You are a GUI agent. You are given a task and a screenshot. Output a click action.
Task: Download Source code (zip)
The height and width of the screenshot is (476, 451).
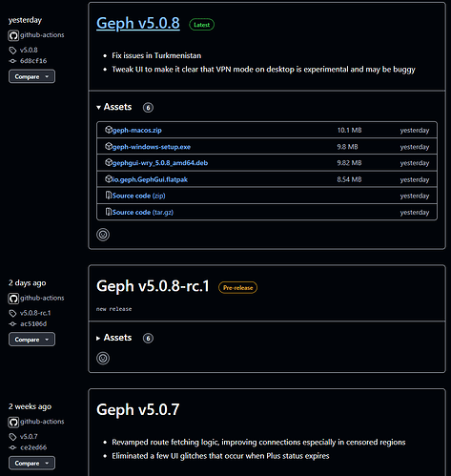pos(139,196)
